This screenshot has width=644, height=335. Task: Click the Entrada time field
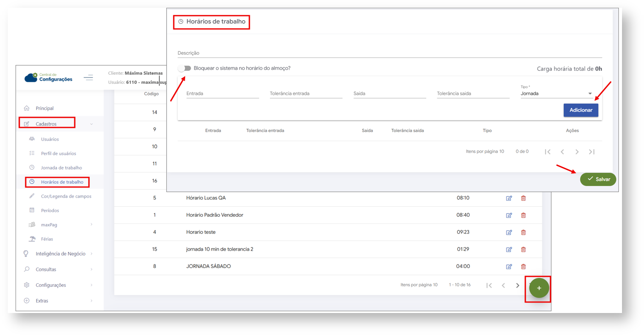[222, 93]
